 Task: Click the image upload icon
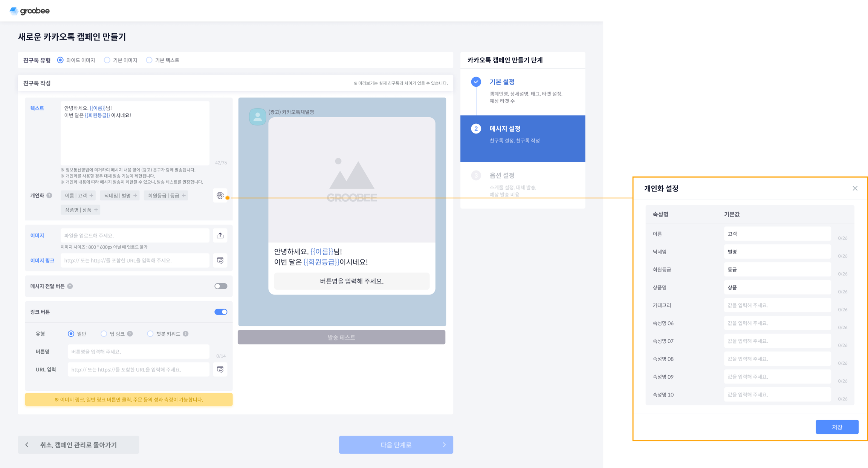pyautogui.click(x=220, y=235)
